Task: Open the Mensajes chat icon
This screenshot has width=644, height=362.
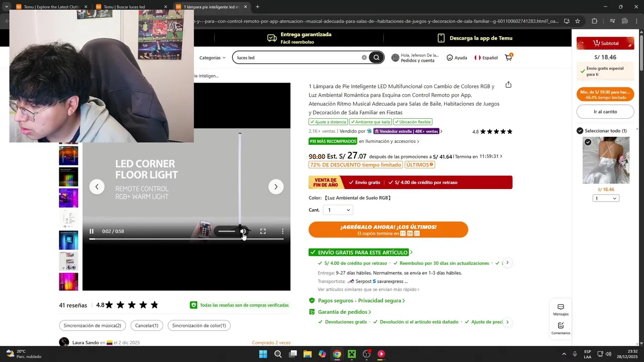Action: pyautogui.click(x=560, y=310)
